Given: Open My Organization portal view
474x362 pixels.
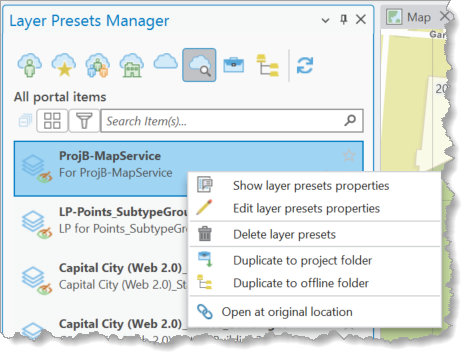Looking at the screenshot, I should 132,65.
